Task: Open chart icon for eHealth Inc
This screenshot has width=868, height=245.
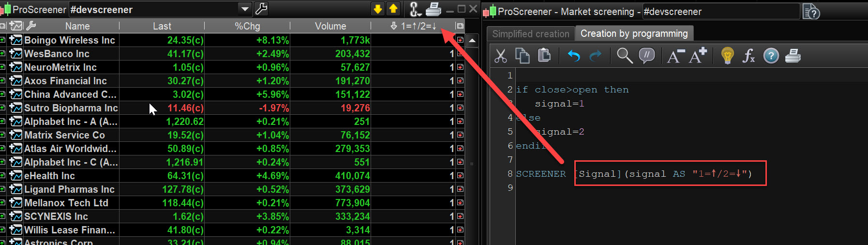Action: (x=16, y=175)
